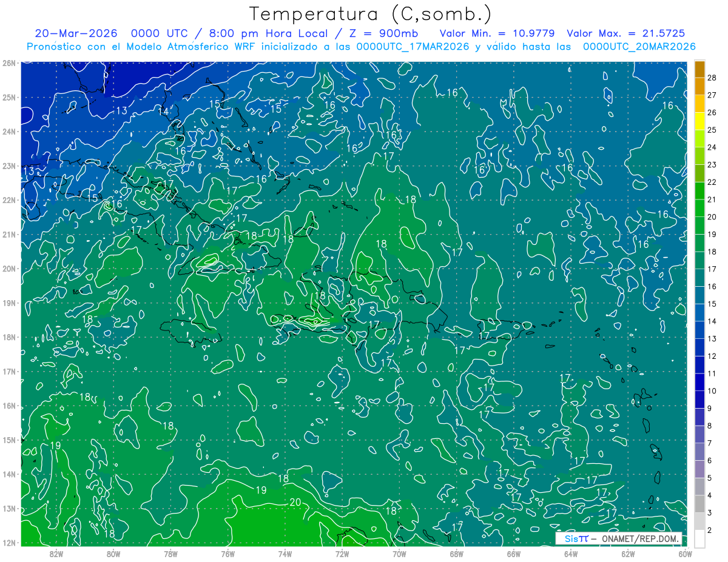Click the "0000UTC_17MAR2026" initialization time
Screen dimensions: 728x562
pos(413,47)
